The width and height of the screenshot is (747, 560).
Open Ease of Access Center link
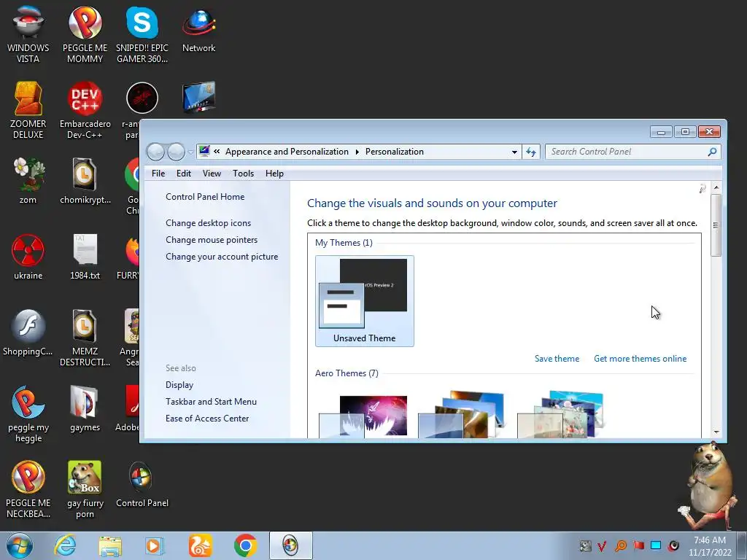tap(206, 418)
